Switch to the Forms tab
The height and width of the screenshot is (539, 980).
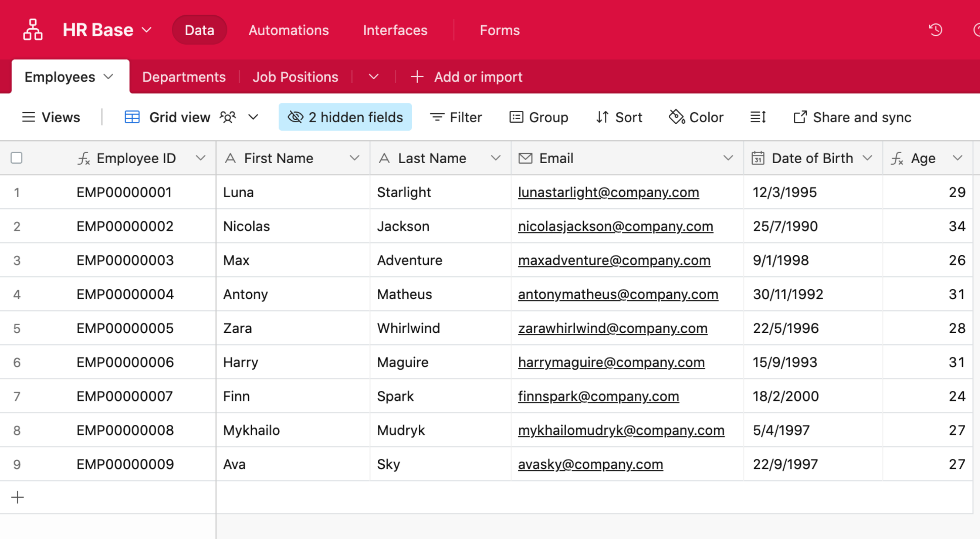tap(500, 30)
